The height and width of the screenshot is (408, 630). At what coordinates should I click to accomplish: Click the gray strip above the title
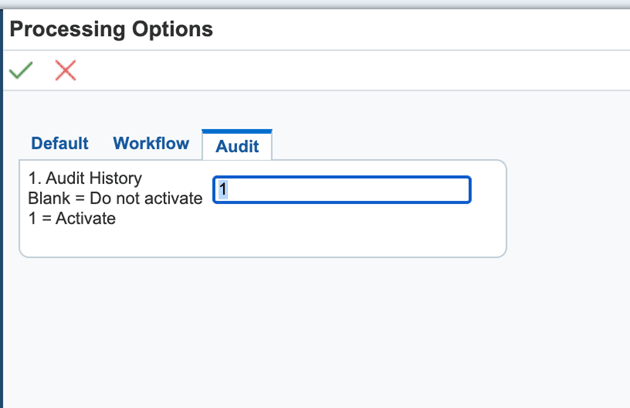pos(315,4)
